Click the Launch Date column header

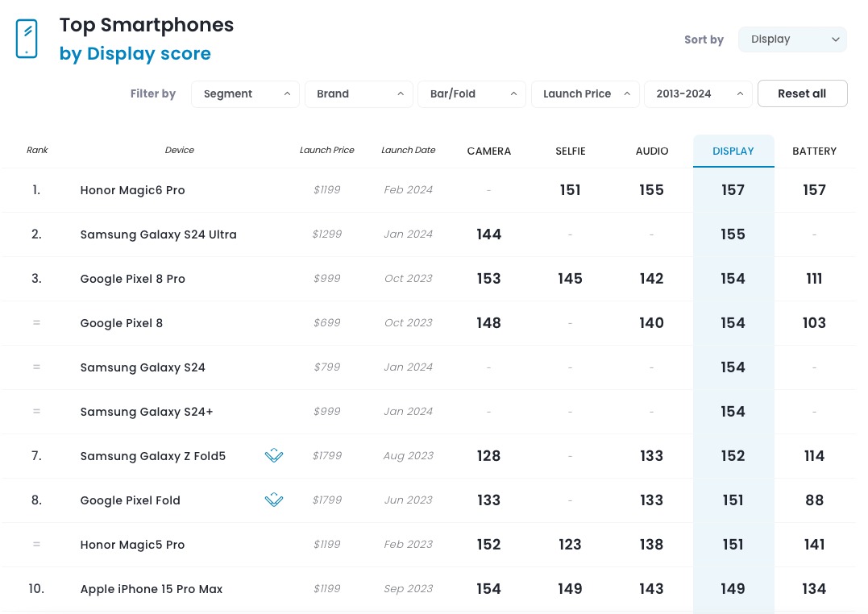408,150
